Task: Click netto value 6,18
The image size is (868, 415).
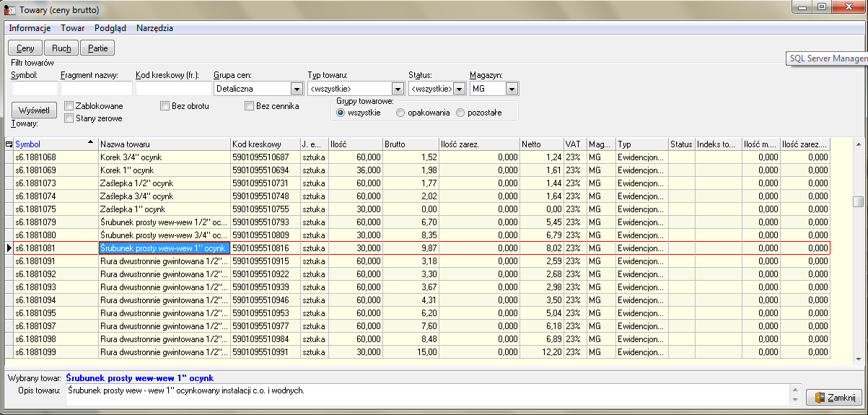Action: [x=541, y=326]
